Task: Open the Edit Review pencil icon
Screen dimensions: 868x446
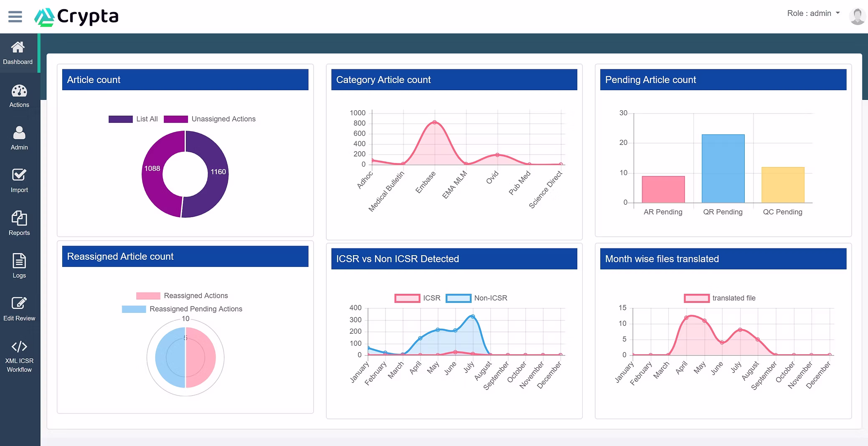Action: pos(19,303)
